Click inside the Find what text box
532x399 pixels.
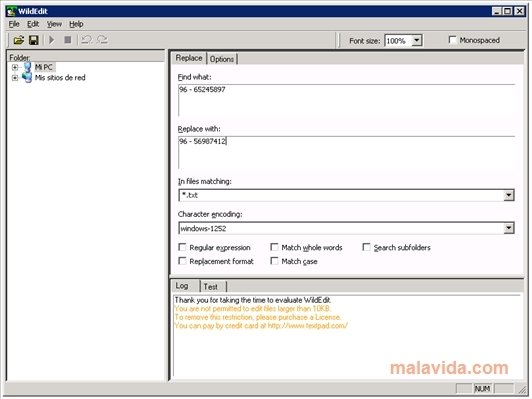[x=346, y=100]
